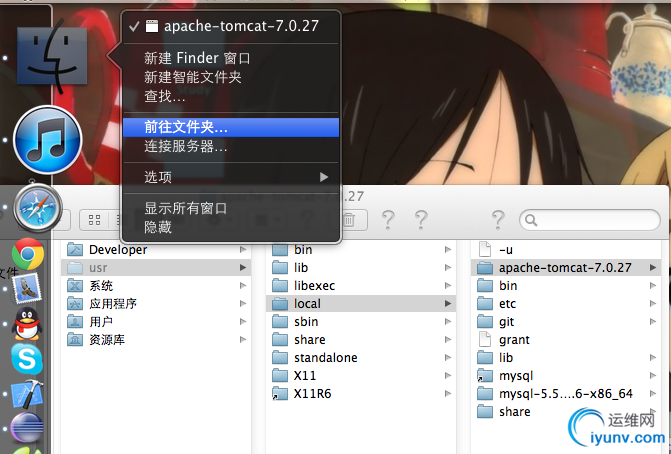Select the 应用程序 folder
This screenshot has width=671, height=454.
pos(156,303)
